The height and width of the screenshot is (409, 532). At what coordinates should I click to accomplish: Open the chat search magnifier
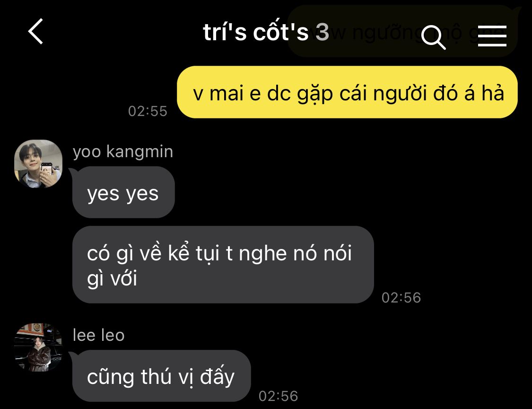coord(433,37)
